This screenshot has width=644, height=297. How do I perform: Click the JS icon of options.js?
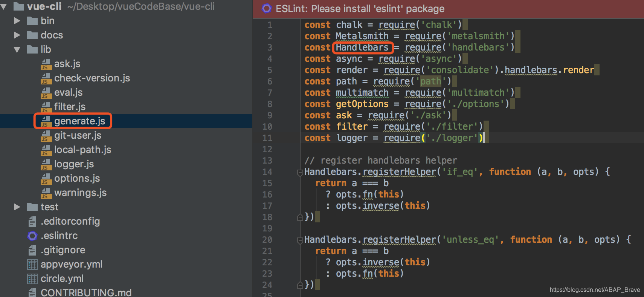46,179
